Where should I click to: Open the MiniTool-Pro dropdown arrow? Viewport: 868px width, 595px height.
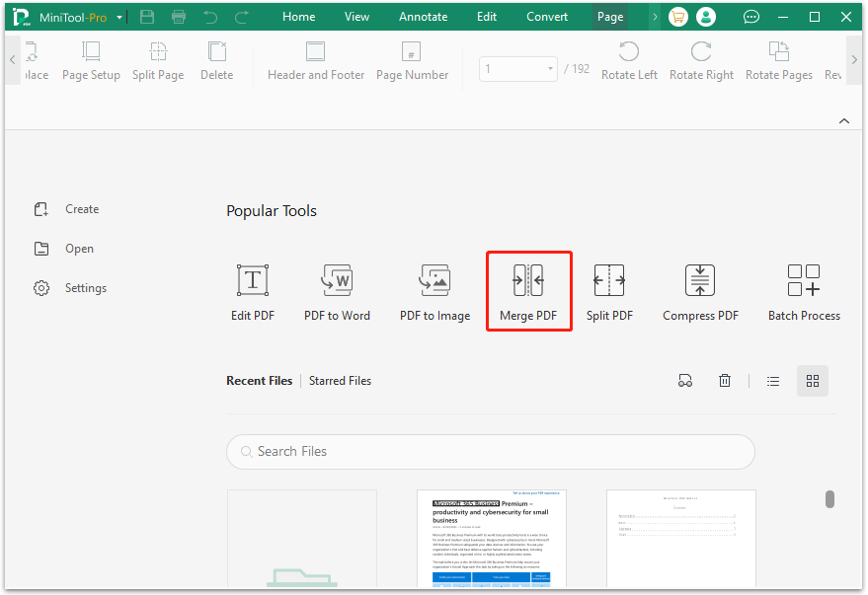119,17
